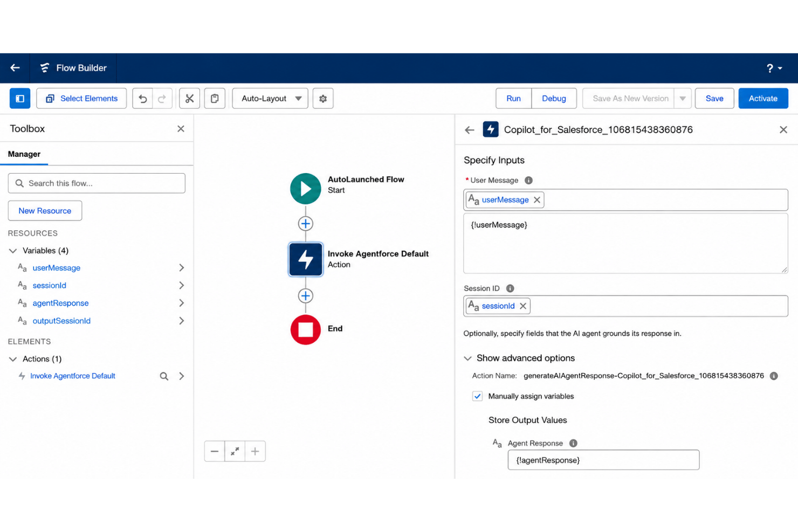
Task: Click the User Message input field
Action: (x=625, y=200)
